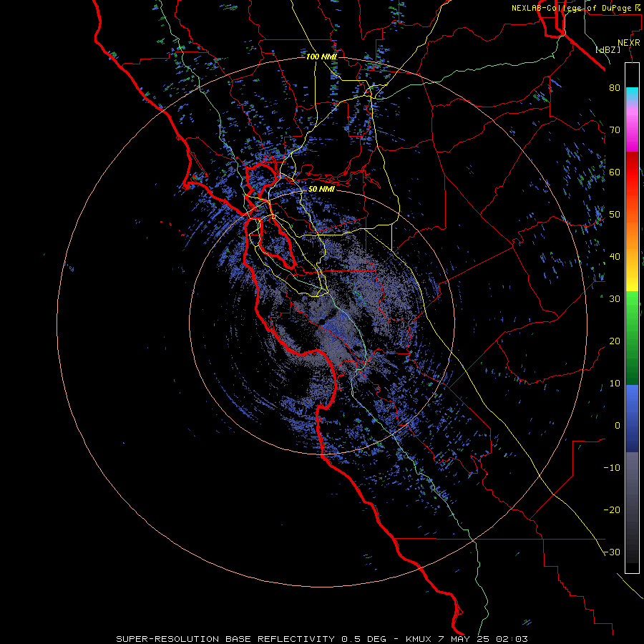Viewport: 644px width, 644px height.
Task: Click the 50 value on the dBZ scale
Action: point(615,215)
